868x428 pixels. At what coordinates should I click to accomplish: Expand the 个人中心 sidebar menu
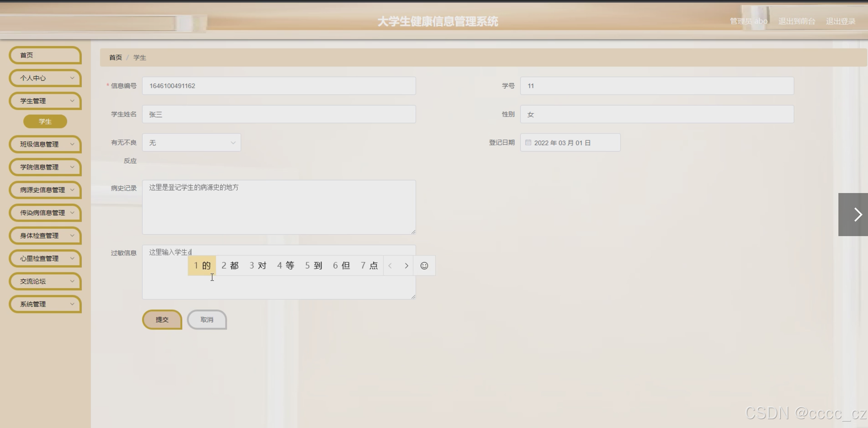(45, 78)
